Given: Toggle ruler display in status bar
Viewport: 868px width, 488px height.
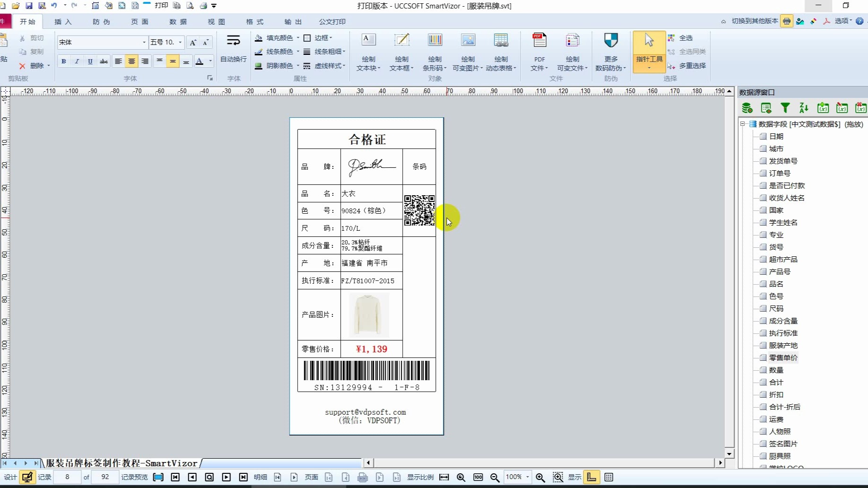Looking at the screenshot, I should point(592,477).
